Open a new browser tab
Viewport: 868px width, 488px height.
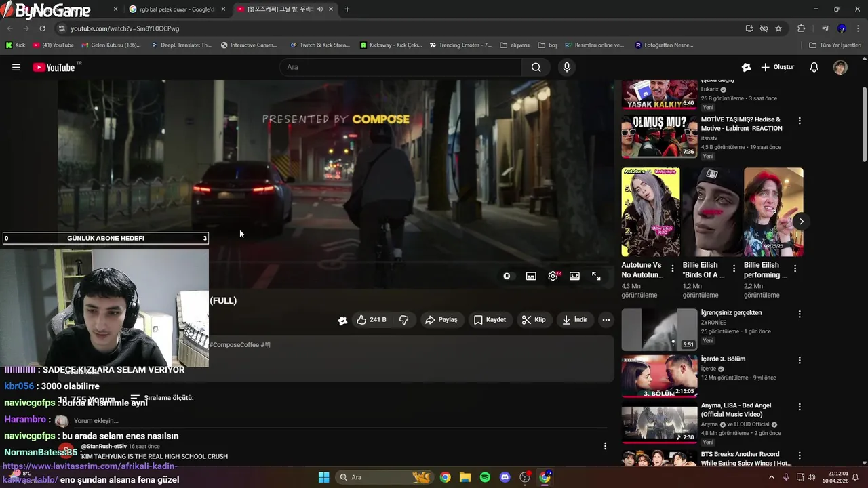347,9
